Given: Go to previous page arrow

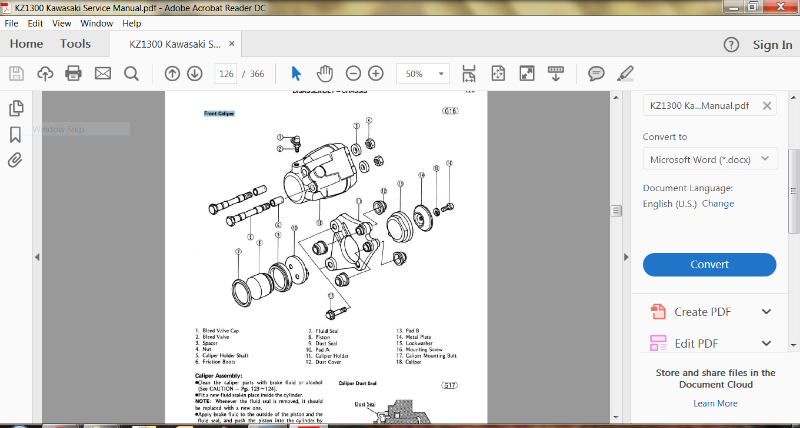Looking at the screenshot, I should (172, 73).
